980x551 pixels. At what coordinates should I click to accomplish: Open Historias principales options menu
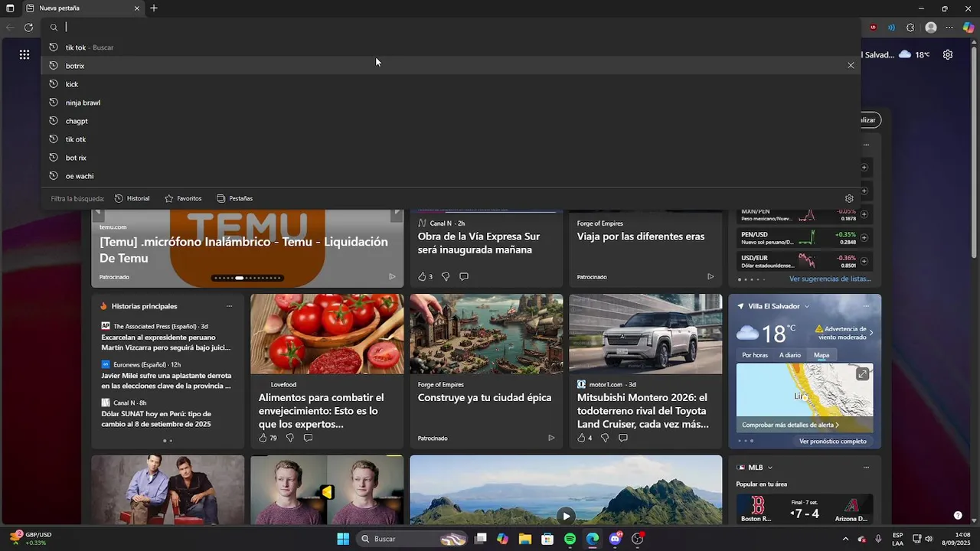tap(229, 306)
